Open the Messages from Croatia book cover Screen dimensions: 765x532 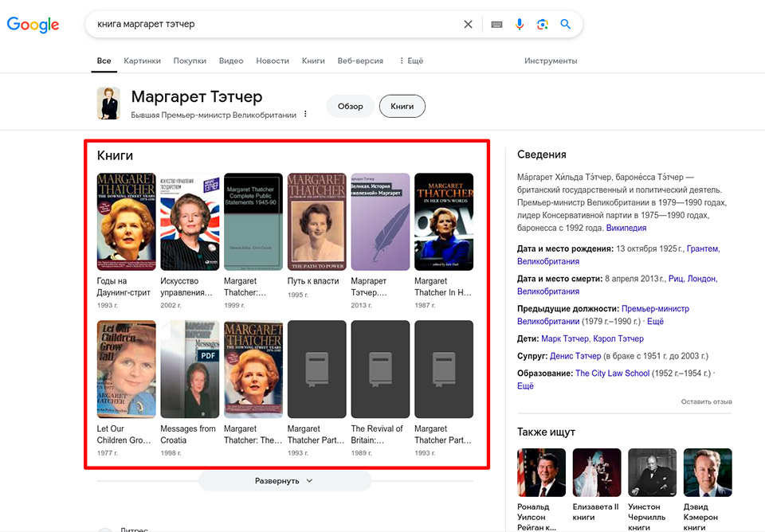[x=190, y=369]
